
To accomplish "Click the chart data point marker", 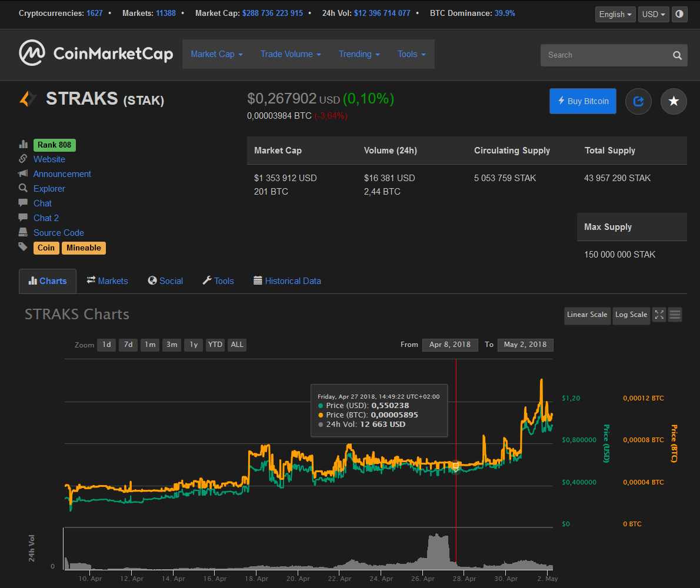I will pos(456,466).
